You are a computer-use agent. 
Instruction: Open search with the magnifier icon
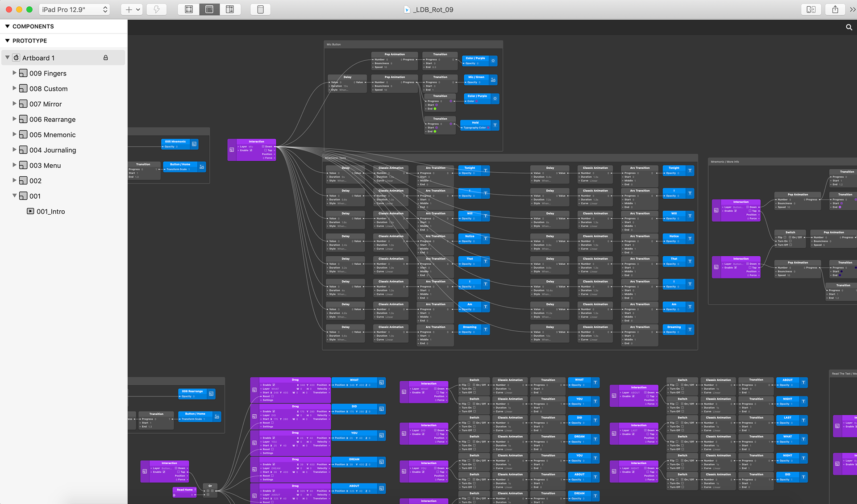849,27
